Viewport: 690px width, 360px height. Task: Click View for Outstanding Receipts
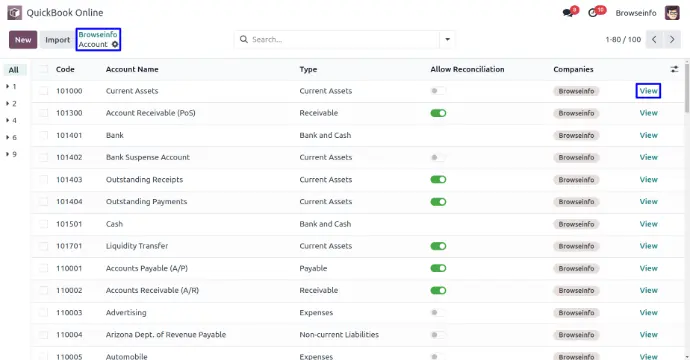648,180
